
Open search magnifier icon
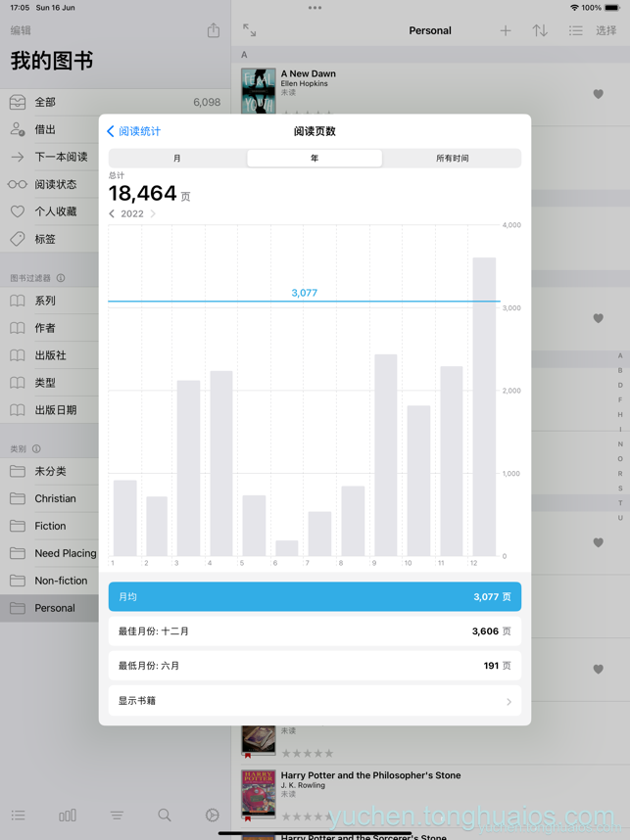pyautogui.click(x=165, y=816)
